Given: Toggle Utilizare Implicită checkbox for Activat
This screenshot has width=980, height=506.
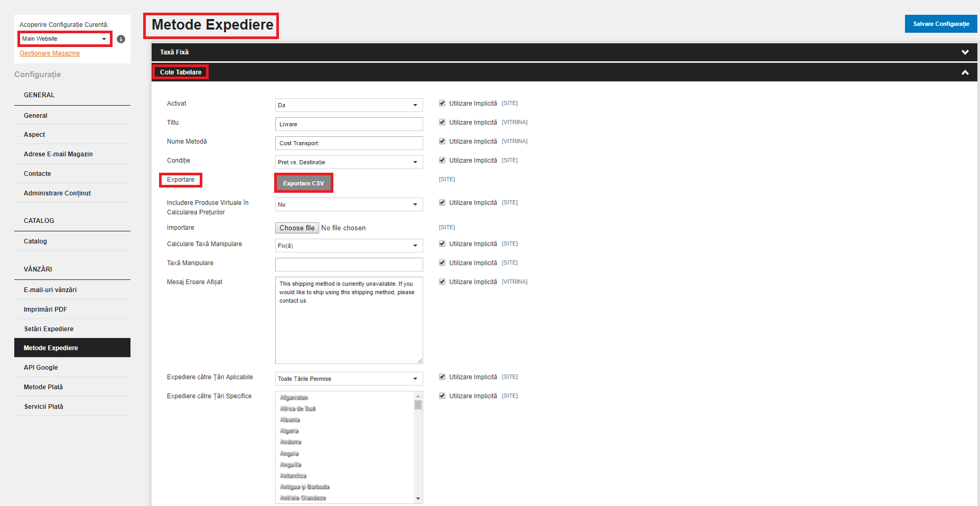Looking at the screenshot, I should [442, 103].
